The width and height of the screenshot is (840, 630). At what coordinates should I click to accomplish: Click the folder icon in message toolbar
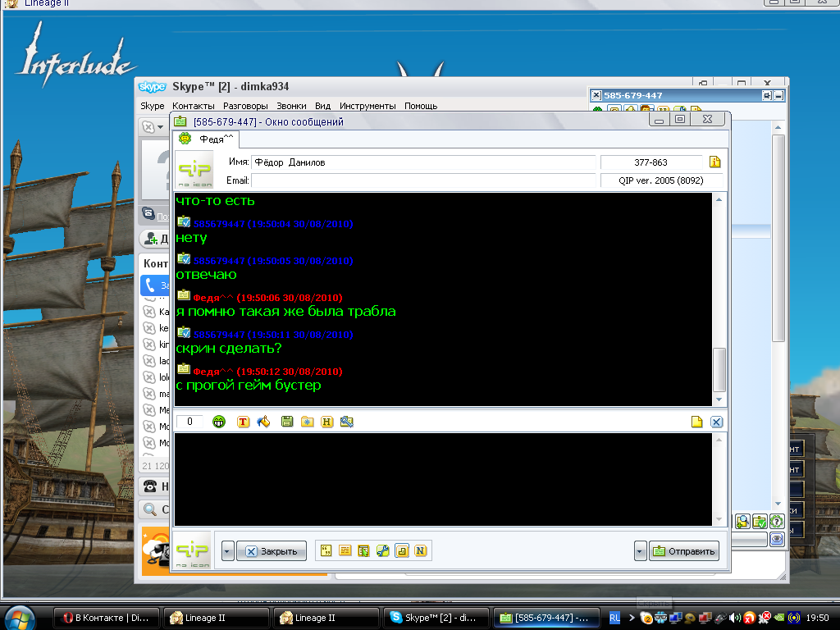point(308,422)
